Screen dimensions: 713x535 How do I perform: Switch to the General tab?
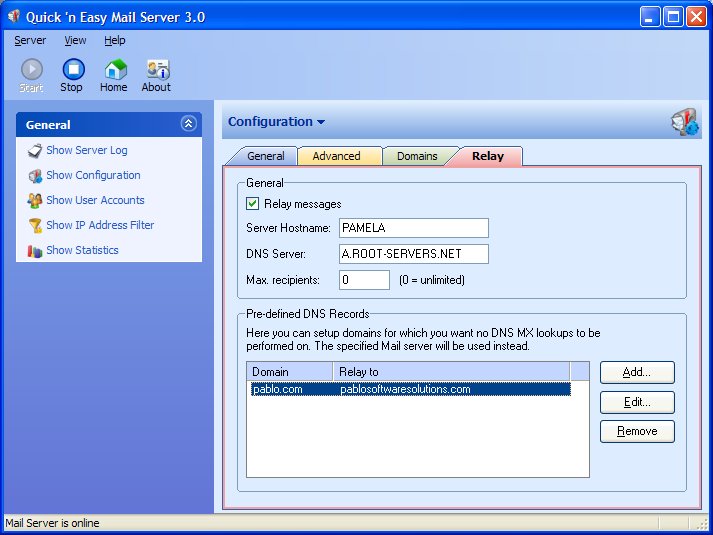tap(265, 156)
